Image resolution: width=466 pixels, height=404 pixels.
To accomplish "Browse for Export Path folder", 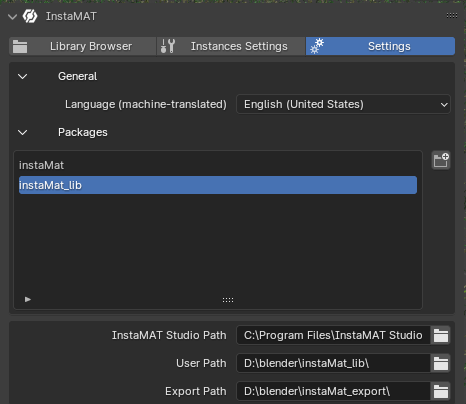I will coord(441,391).
